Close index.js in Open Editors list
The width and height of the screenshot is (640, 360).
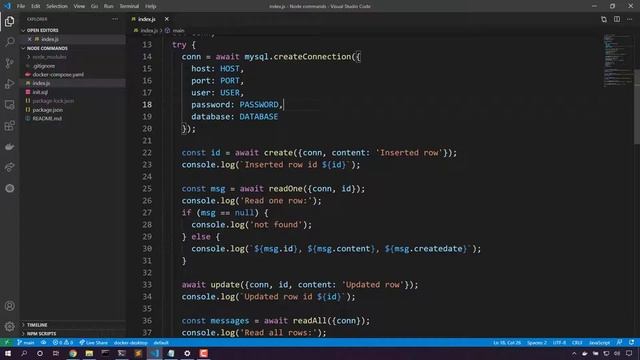(29, 39)
